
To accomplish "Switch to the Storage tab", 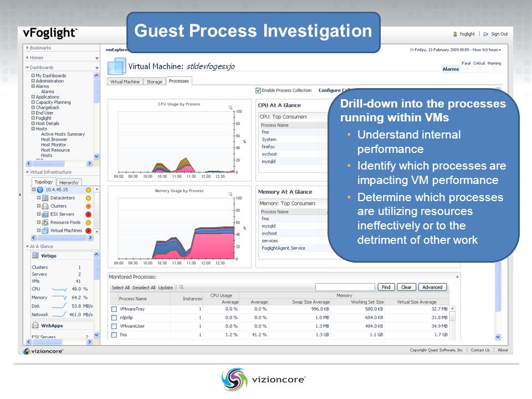I will [x=155, y=81].
